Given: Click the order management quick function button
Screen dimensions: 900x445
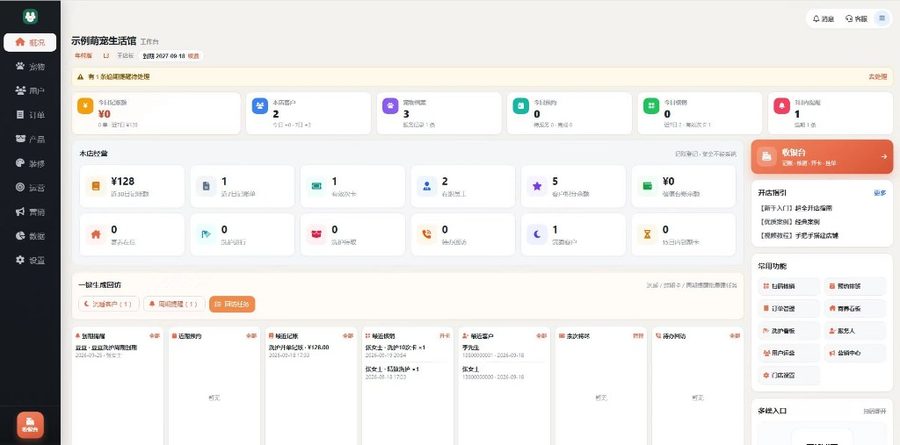Looking at the screenshot, I should [789, 308].
